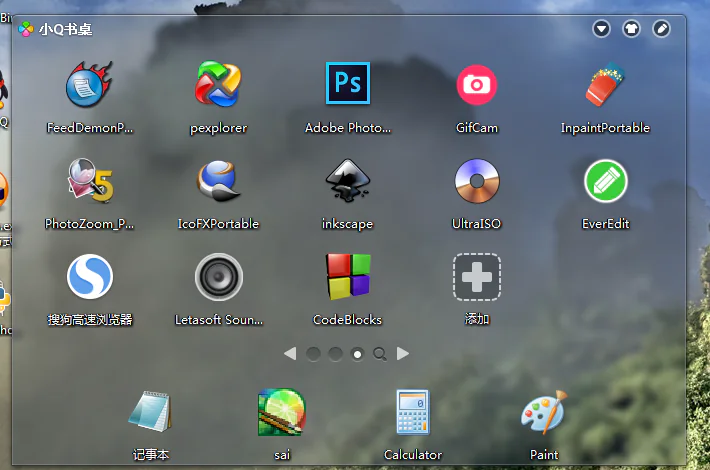Launch the EverEdit text editor
This screenshot has height=470, width=710.
(606, 181)
